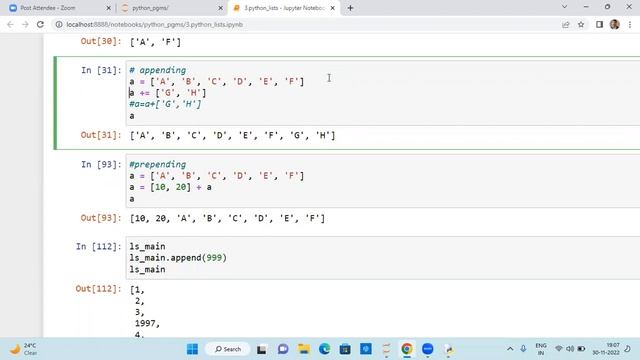
Task: Close the python_pgms/ tab
Action: pyautogui.click(x=220, y=8)
